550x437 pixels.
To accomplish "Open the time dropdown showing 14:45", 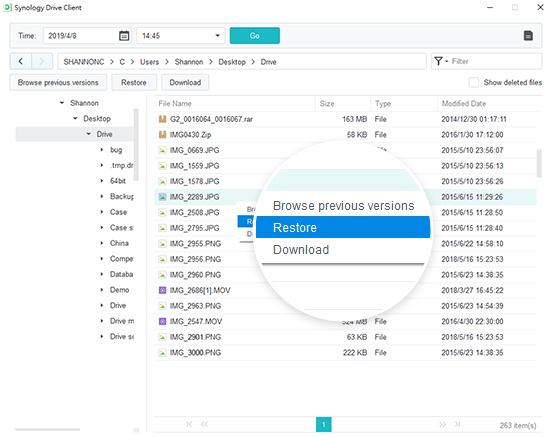I will tap(181, 36).
